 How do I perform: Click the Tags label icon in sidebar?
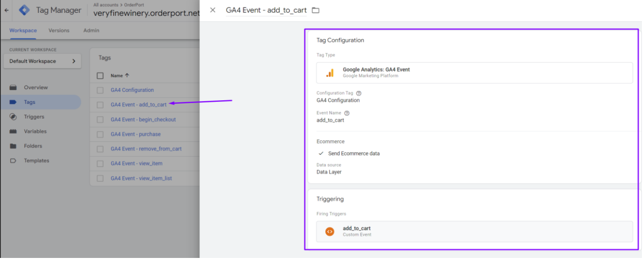(13, 102)
